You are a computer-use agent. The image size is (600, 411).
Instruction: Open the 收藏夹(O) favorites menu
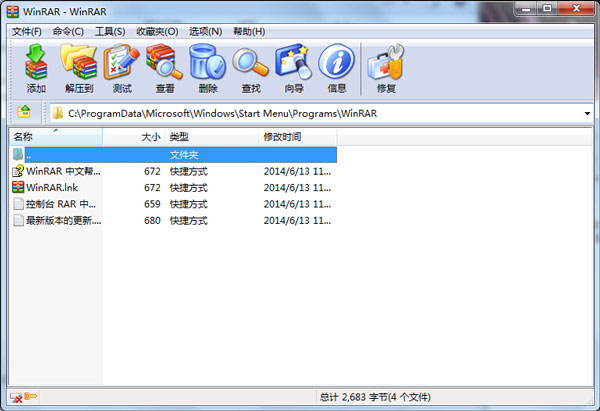pos(157,31)
